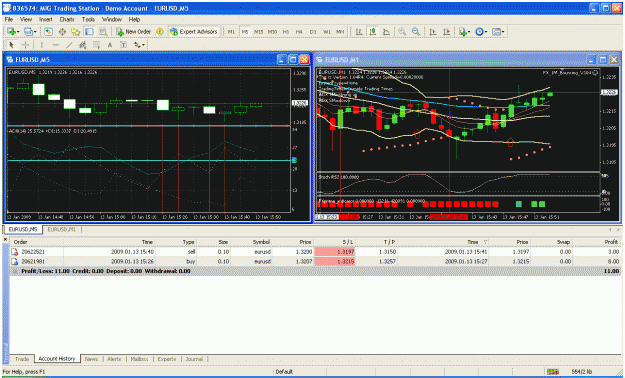Click the MetaEditor icon next to New Order
This screenshot has height=378, width=625.
click(x=160, y=32)
